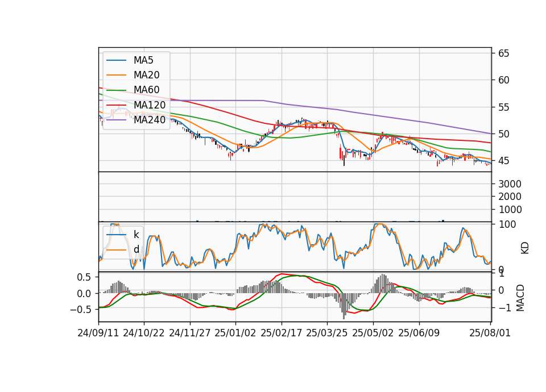546x392 pixels.
Task: Click the KD axis value 100
Action: (x=507, y=224)
